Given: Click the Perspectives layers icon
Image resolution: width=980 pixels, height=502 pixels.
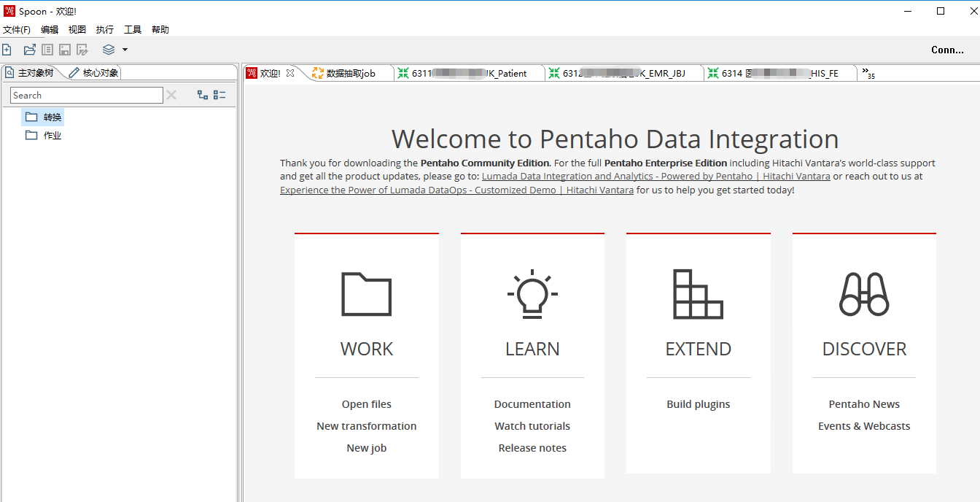Looking at the screenshot, I should 109,50.
